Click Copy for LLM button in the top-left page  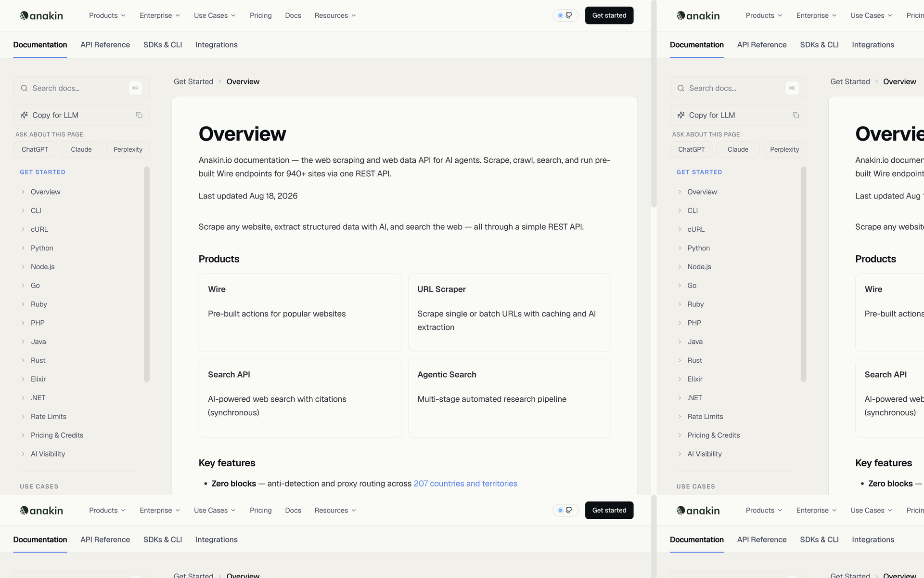pyautogui.click(x=81, y=115)
